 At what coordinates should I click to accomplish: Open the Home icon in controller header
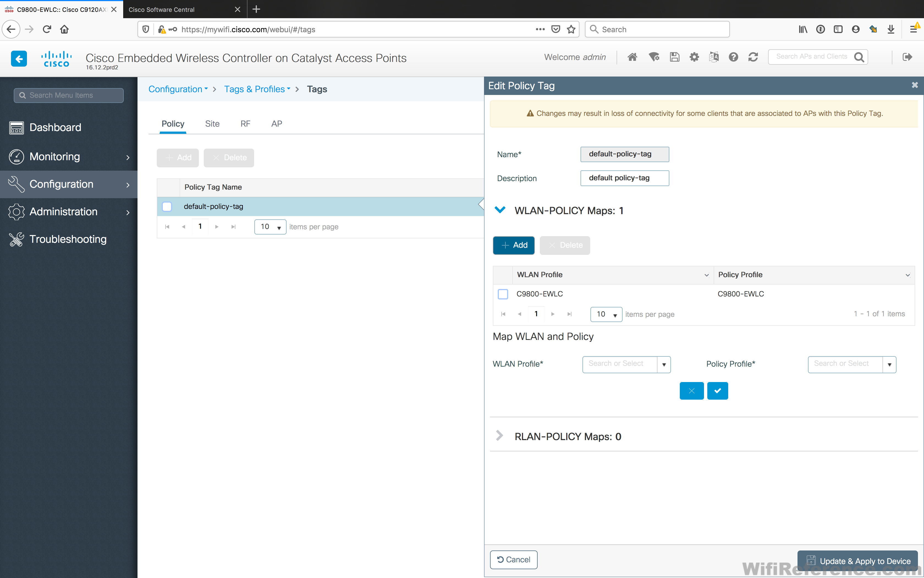pos(632,57)
